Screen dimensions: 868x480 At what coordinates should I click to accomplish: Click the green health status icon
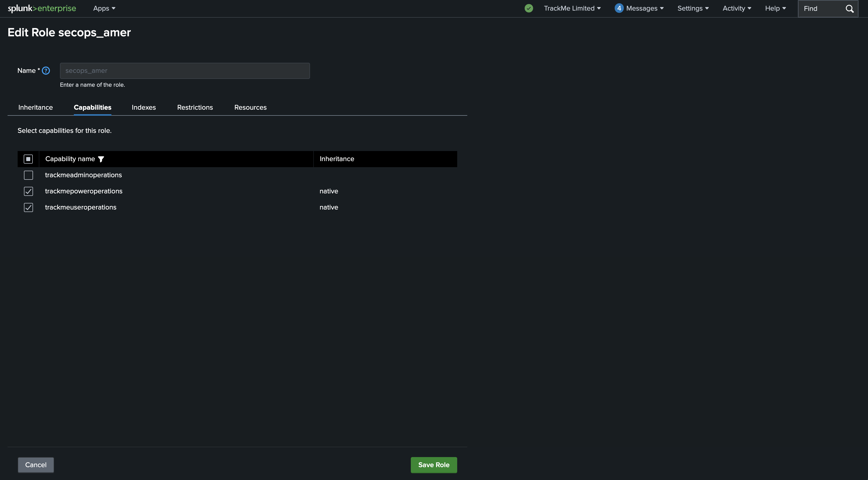pos(529,8)
